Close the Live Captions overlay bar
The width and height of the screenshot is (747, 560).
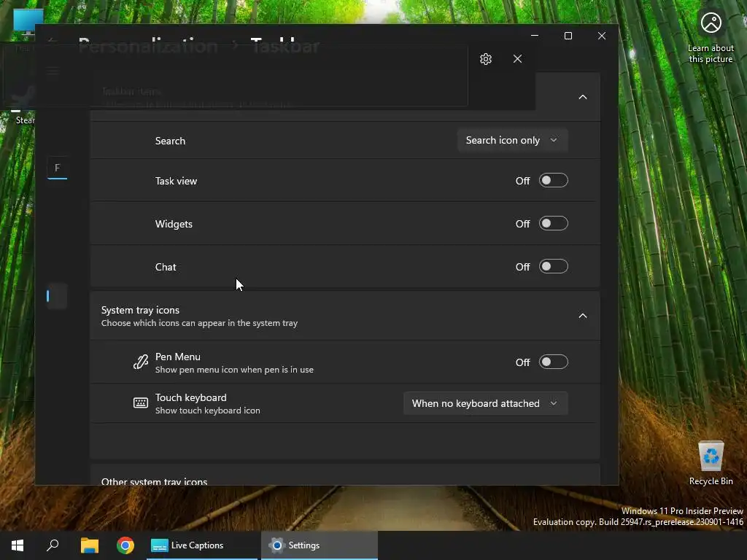[517, 59]
